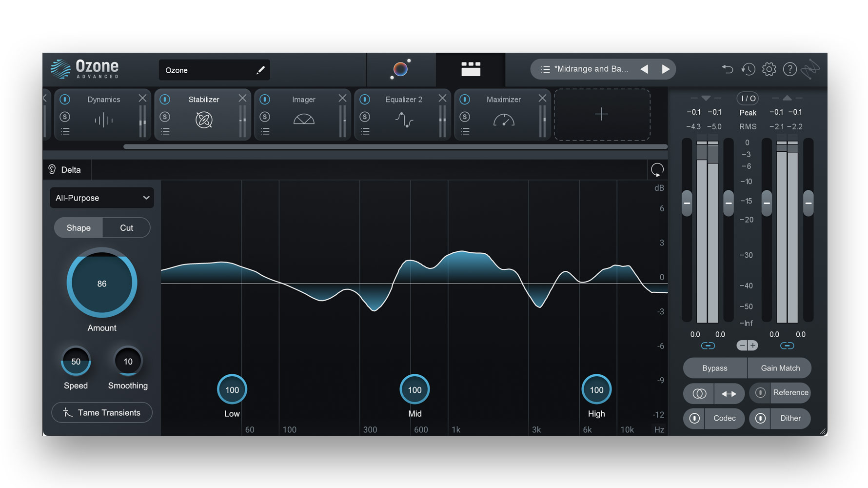Viewport: 868px width, 488px height.
Task: Switch to the Cut tab
Action: tap(126, 227)
